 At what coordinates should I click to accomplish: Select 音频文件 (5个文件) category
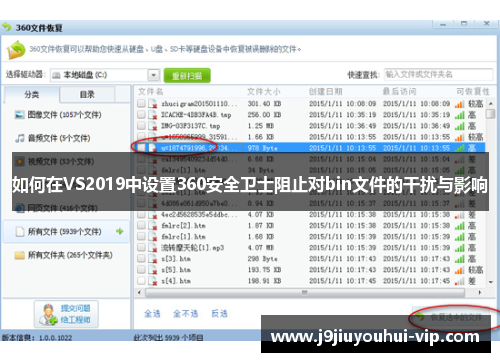point(53,138)
